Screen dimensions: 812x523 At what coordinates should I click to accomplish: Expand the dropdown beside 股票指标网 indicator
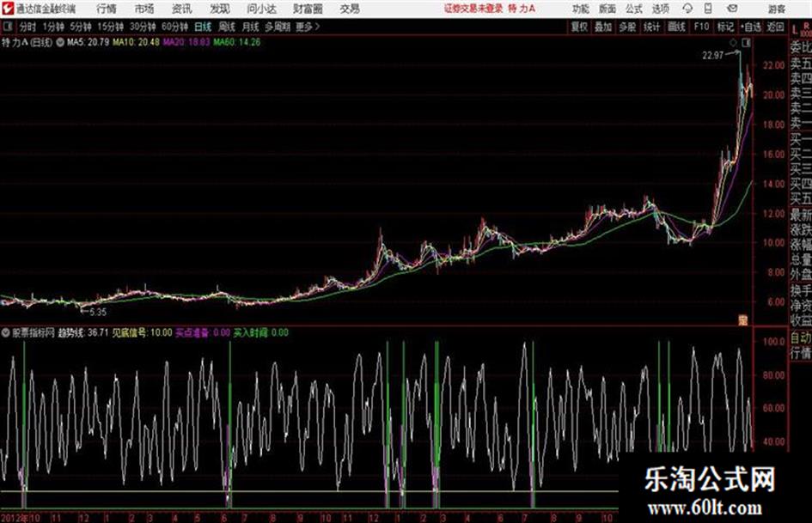pyautogui.click(x=6, y=333)
